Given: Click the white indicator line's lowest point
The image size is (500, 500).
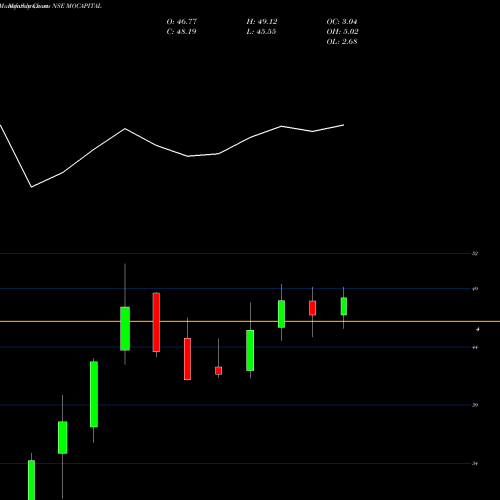Looking at the screenshot, I should [32, 187].
